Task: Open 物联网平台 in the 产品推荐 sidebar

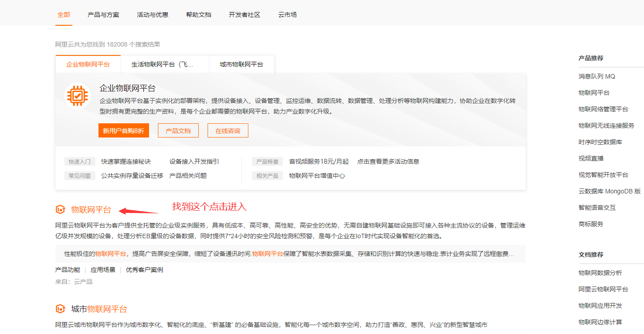Action: click(594, 93)
